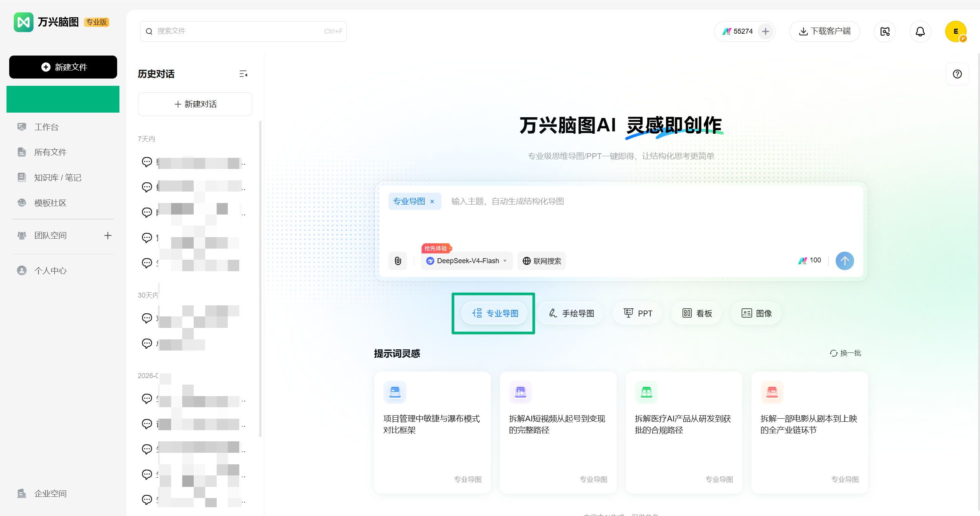Screen dimensions: 980x516
Task: Click 下载客户端 button
Action: pos(825,31)
